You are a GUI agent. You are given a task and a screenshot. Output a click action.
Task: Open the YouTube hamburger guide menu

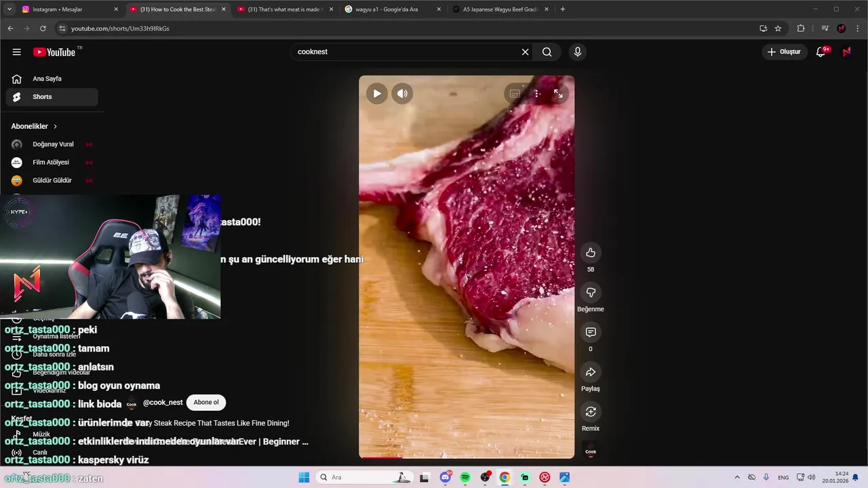coord(16,52)
